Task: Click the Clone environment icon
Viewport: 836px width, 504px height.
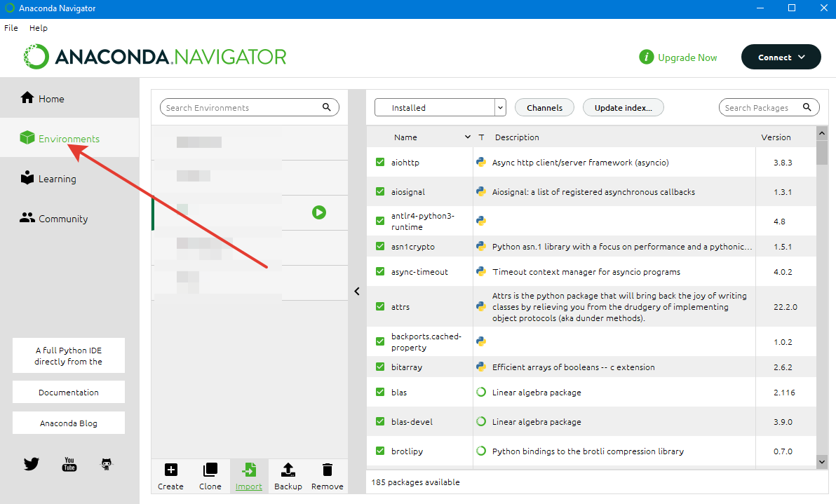Action: (210, 470)
